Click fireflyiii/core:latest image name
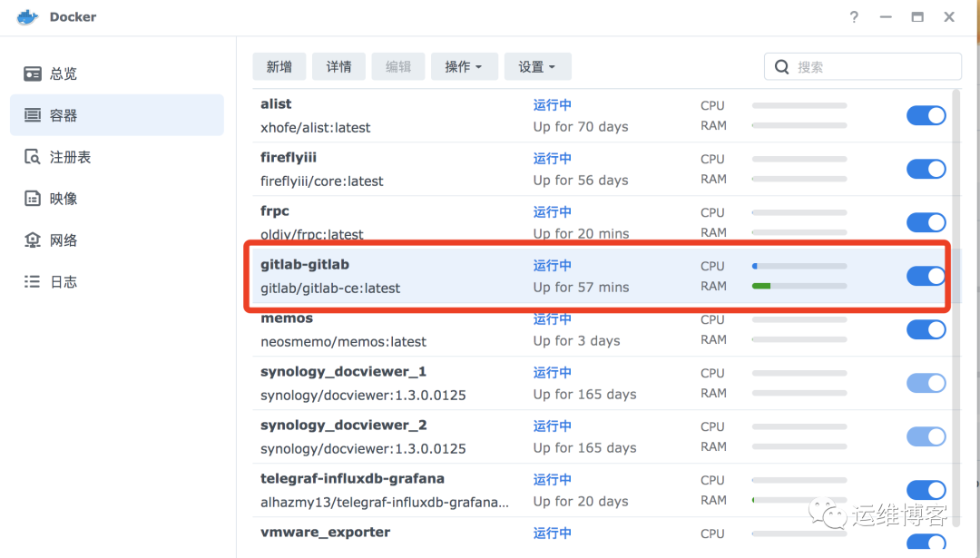 tap(322, 181)
